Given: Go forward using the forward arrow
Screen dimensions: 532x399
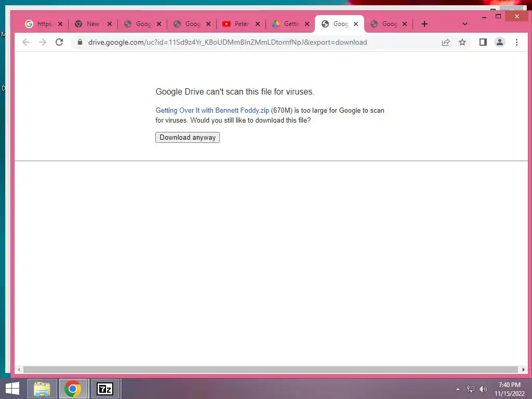Looking at the screenshot, I should tap(43, 42).
